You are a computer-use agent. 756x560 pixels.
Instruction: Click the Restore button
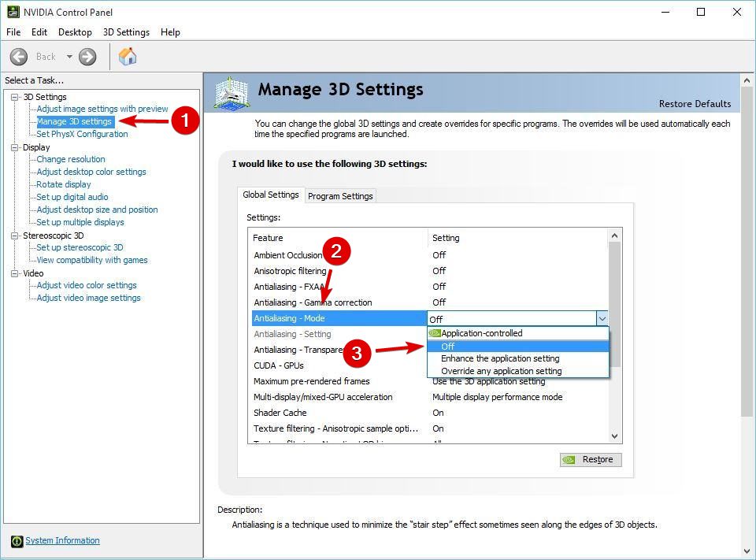coord(591,460)
